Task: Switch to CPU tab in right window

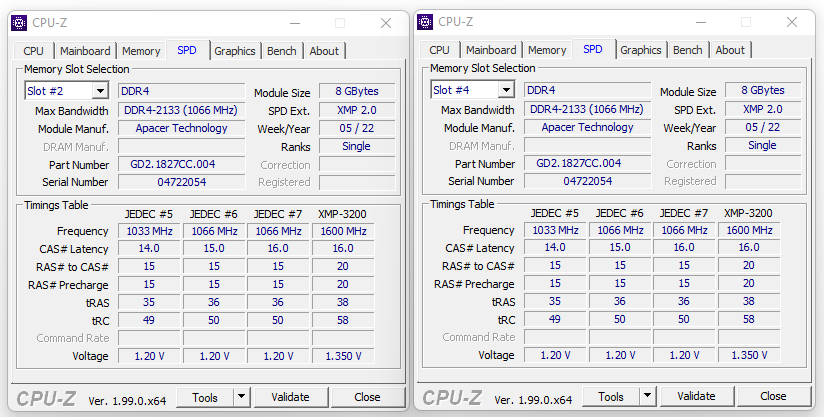Action: coord(439,50)
